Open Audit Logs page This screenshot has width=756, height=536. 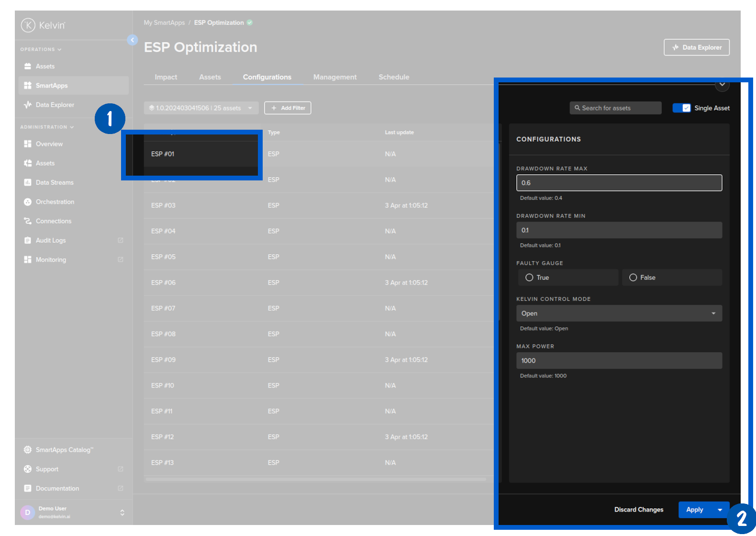tap(51, 240)
